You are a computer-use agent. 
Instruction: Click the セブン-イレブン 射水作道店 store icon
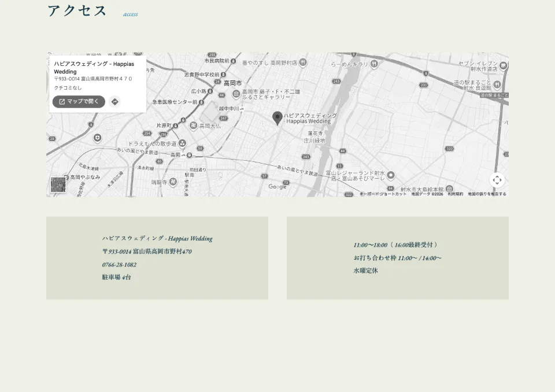504,65
